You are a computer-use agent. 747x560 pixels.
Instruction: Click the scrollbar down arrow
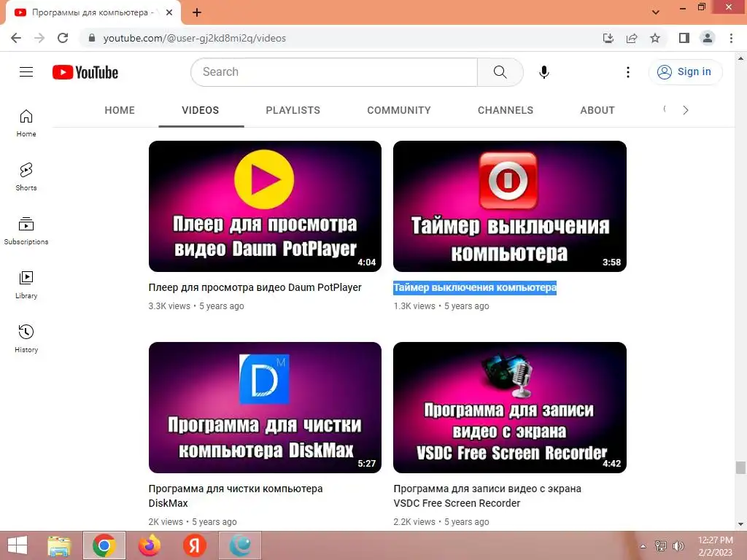740,524
